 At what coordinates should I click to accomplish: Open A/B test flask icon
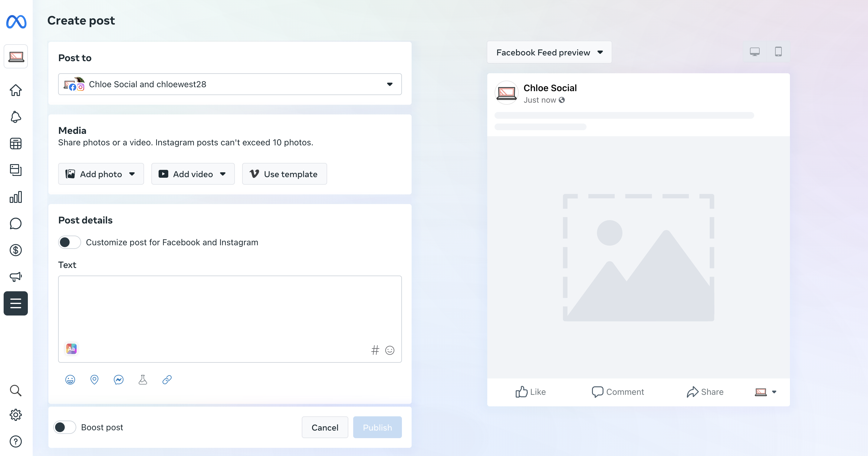(143, 380)
